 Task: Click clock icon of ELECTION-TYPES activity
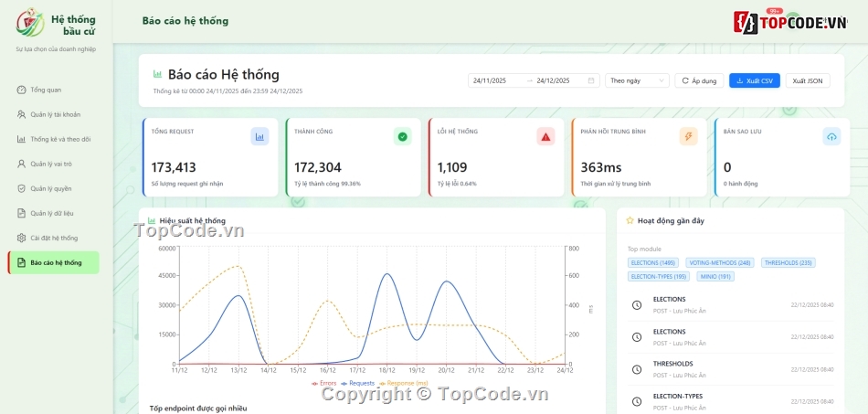637,401
